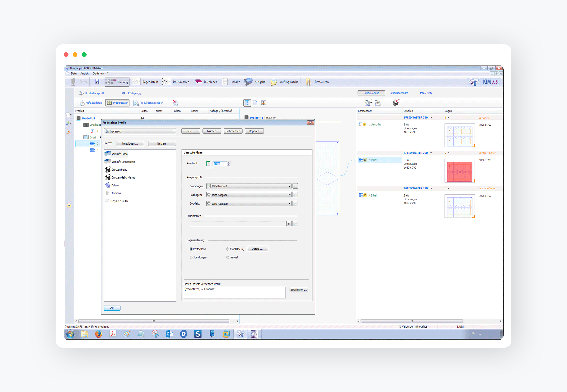
Task: Open the Auftragstasche envelope icon
Action: pyautogui.click(x=274, y=82)
